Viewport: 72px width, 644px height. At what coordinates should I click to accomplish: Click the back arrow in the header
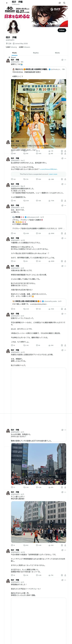[x=7, y=3]
